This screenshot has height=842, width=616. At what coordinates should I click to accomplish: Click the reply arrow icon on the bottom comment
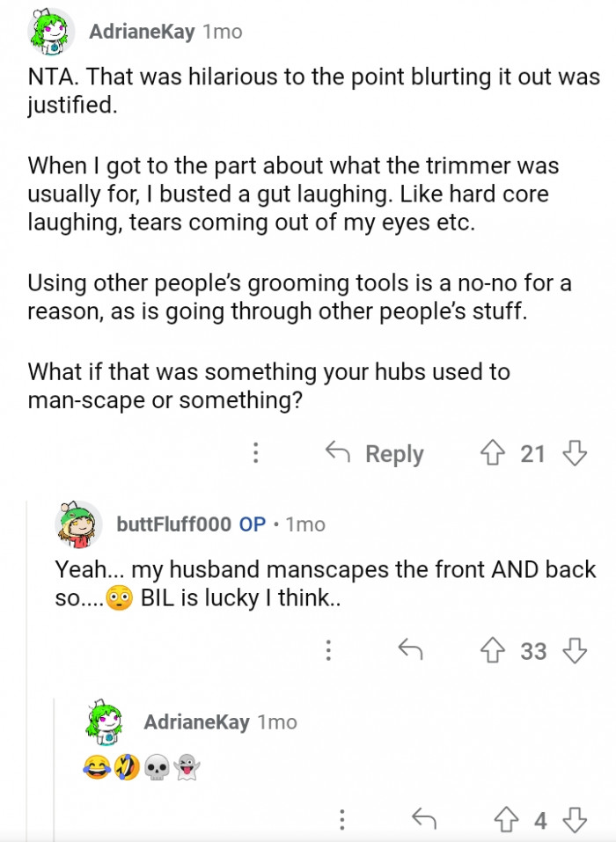point(422,818)
